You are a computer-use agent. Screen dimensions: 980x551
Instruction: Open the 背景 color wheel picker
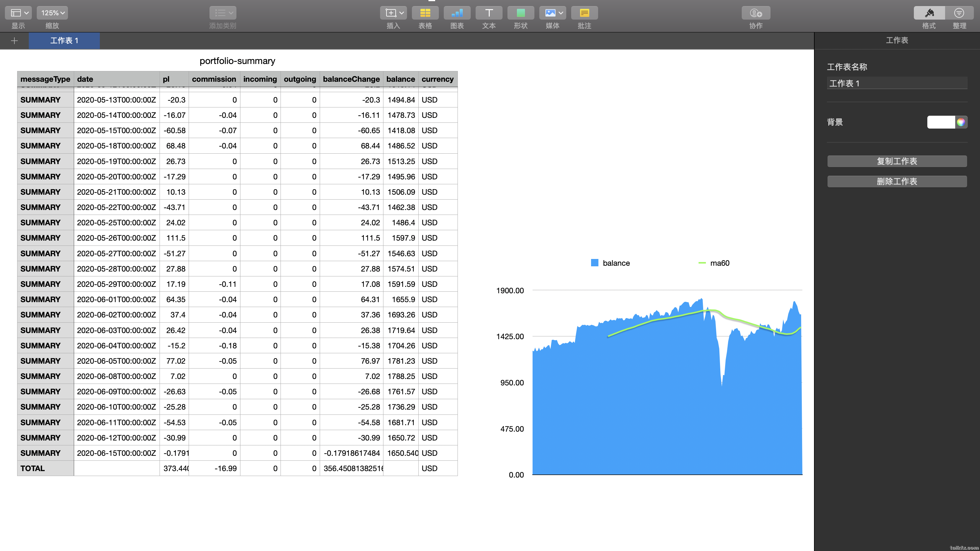pyautogui.click(x=961, y=122)
